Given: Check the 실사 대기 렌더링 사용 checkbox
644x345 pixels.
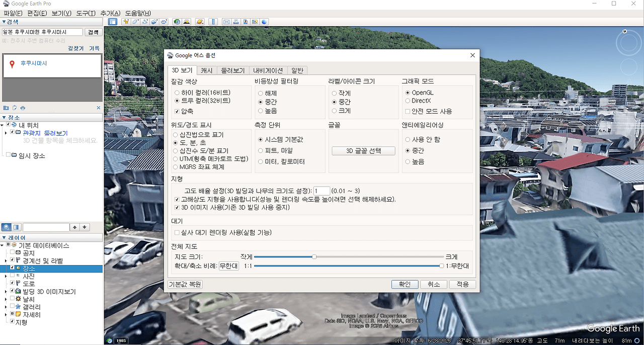Looking at the screenshot, I should [x=177, y=232].
